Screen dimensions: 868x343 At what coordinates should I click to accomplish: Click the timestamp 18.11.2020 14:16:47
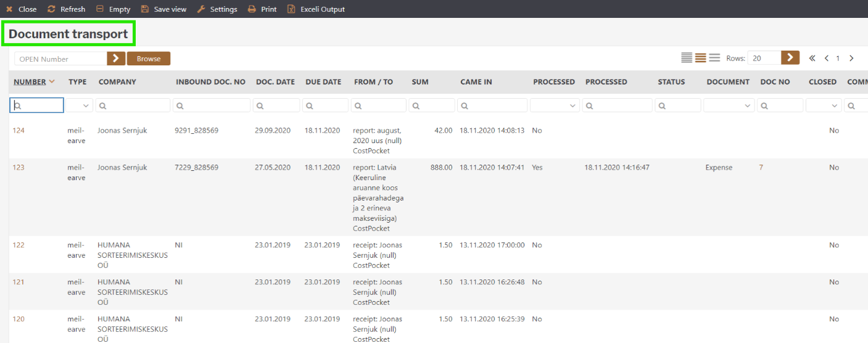617,167
